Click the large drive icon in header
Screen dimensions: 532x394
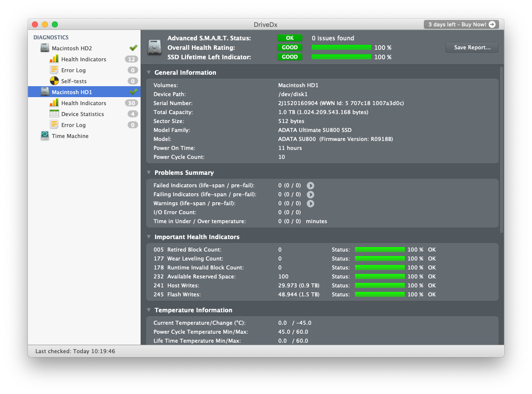tap(155, 47)
